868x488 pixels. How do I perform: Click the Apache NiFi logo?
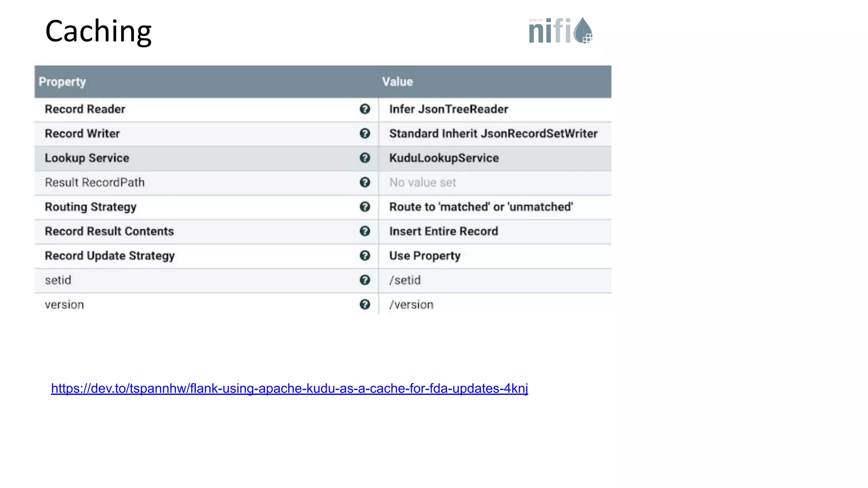coord(560,31)
